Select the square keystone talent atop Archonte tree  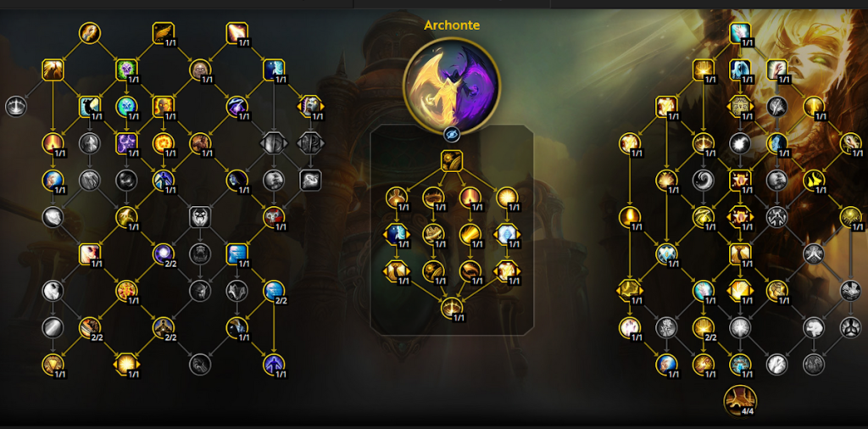(x=452, y=161)
